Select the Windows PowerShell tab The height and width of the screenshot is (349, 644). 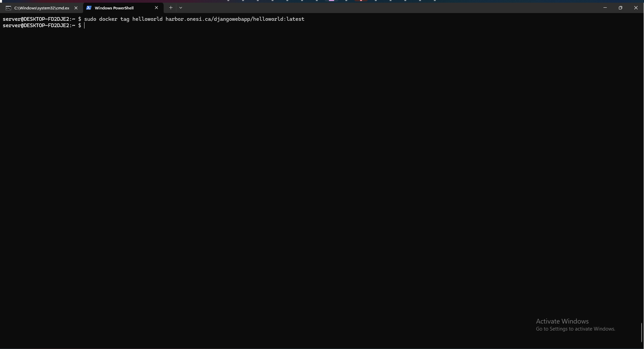point(123,8)
